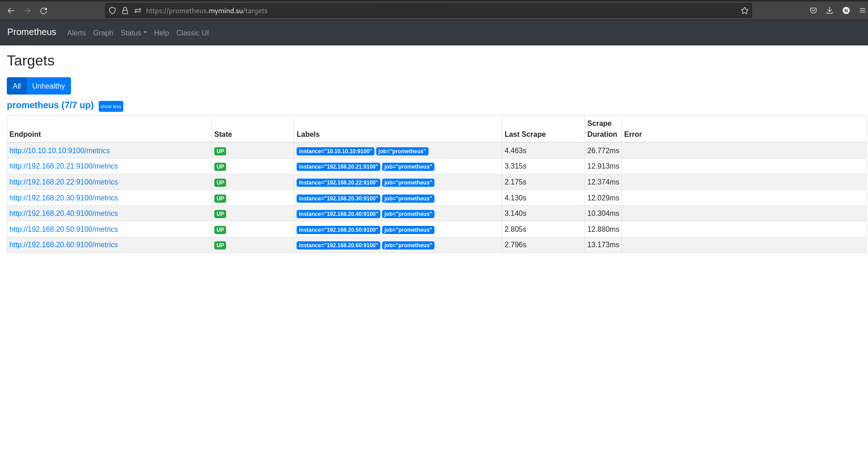Click the Prometheus brand link
The height and width of the screenshot is (469, 868).
tap(32, 32)
